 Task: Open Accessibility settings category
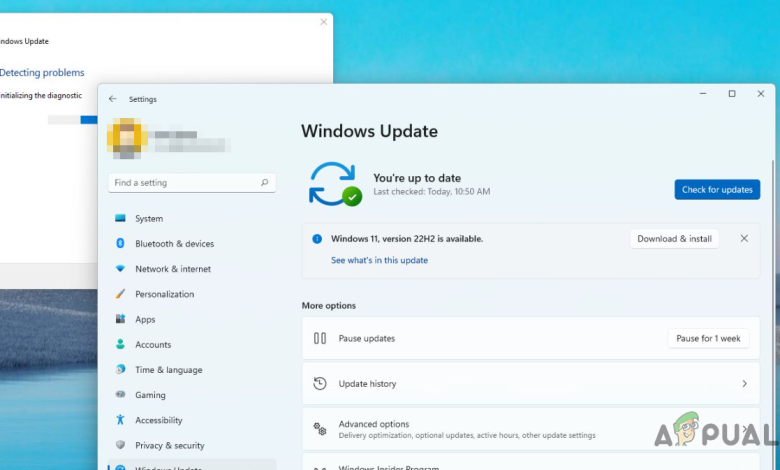[x=192, y=420]
